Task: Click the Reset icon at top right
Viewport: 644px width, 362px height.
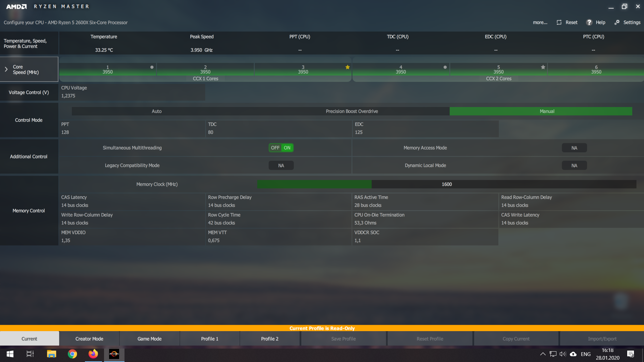Action: (x=559, y=22)
